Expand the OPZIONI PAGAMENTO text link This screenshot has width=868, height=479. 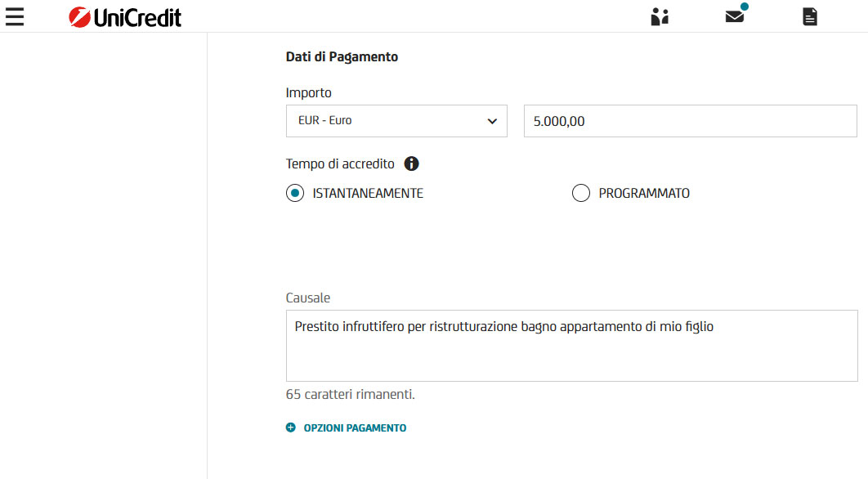[355, 428]
